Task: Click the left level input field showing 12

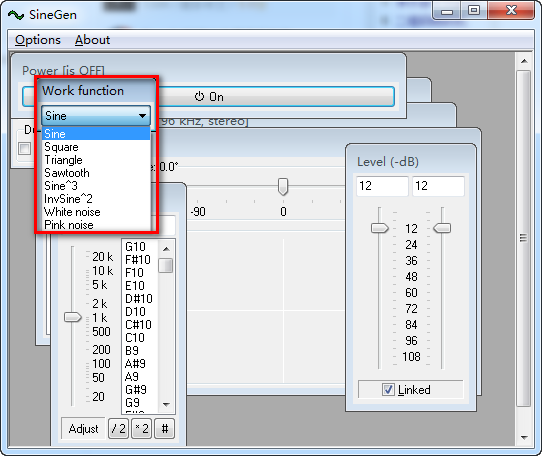Action: pos(382,186)
